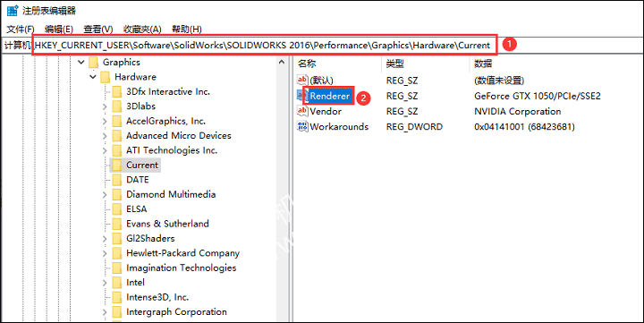This screenshot has width=644, height=323.
Task: Select the Workarounds DWORD value icon
Action: point(302,126)
